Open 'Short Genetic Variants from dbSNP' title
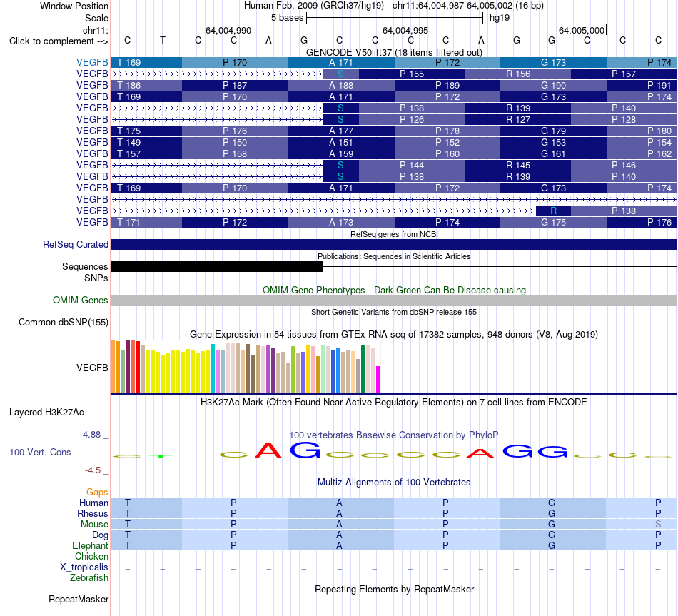678x616 pixels. [x=394, y=313]
